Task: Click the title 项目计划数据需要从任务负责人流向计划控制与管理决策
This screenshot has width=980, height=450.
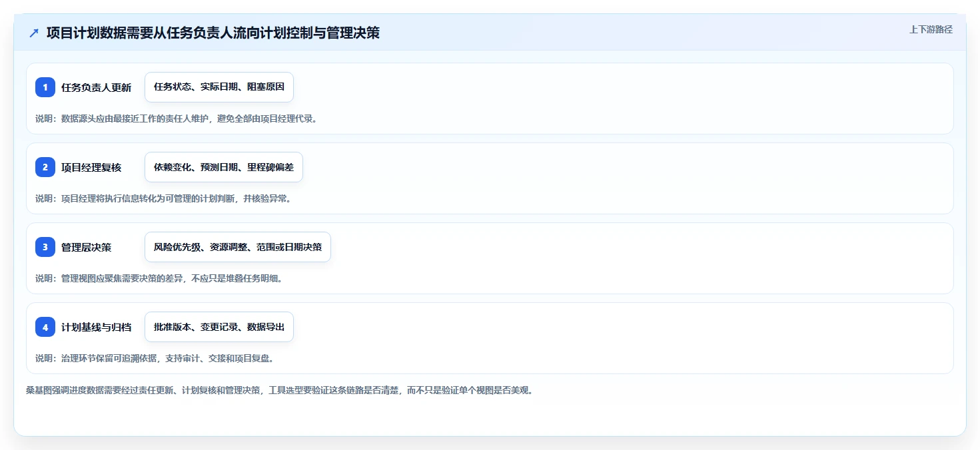Action: click(213, 33)
